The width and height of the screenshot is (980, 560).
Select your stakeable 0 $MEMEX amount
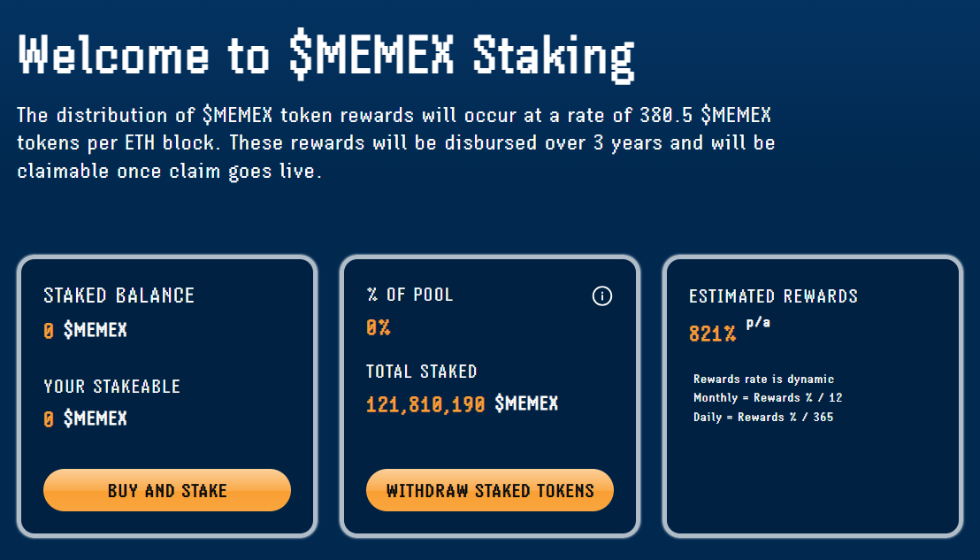pos(84,418)
